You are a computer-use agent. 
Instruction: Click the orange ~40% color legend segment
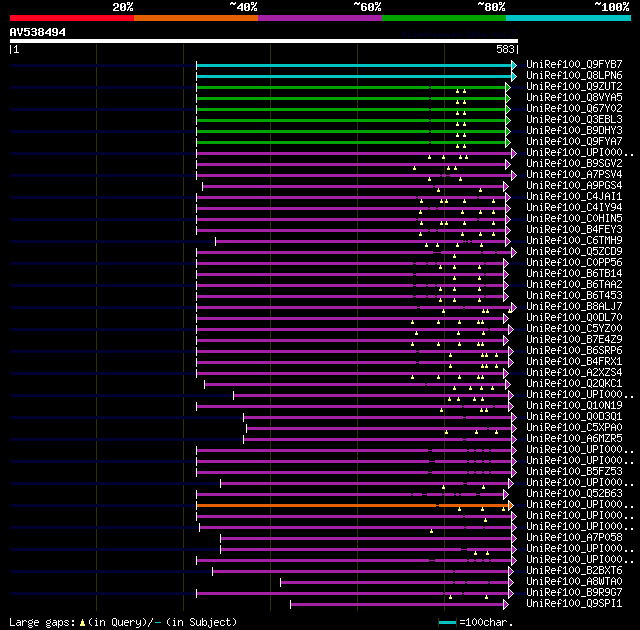tap(196, 18)
